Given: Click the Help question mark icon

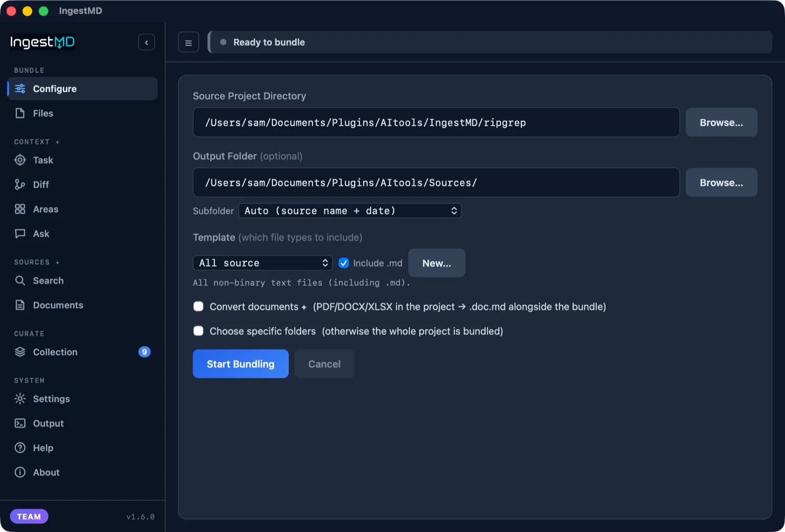Looking at the screenshot, I should tap(20, 448).
